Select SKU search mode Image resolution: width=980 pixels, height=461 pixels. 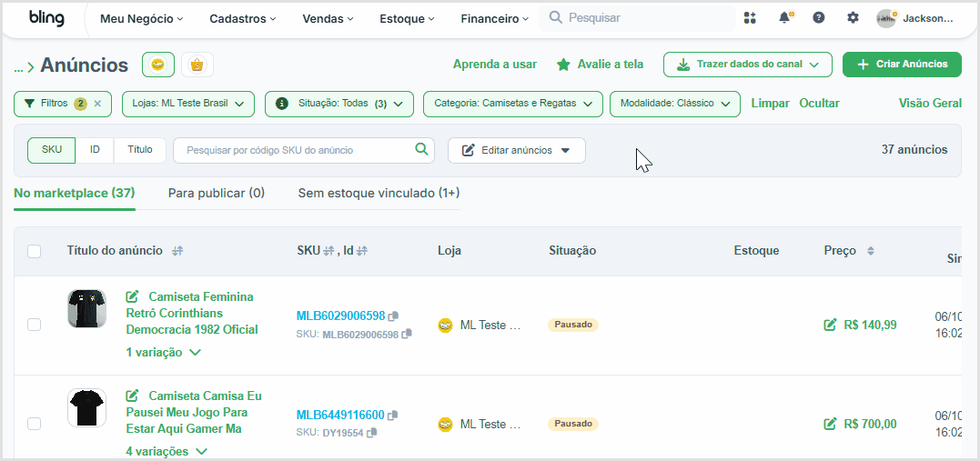tap(51, 150)
